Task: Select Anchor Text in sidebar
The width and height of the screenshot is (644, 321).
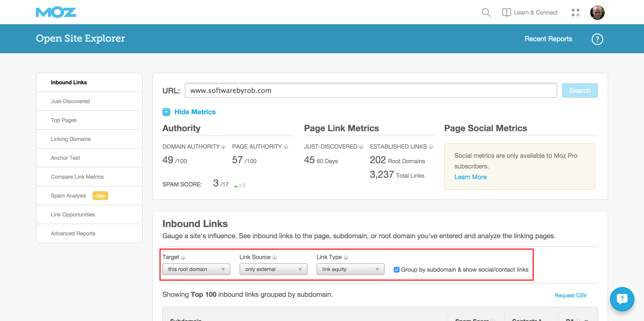Action: (65, 158)
